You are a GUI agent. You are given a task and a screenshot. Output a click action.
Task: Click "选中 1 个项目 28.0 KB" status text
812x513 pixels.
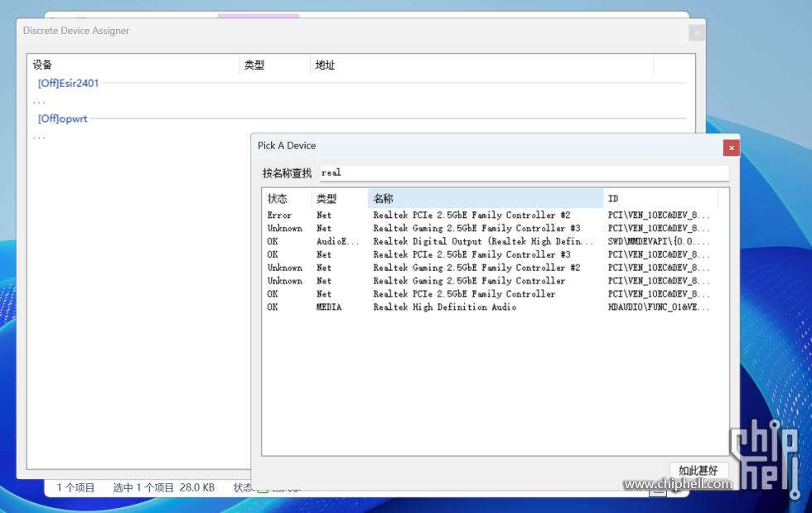coord(164,487)
